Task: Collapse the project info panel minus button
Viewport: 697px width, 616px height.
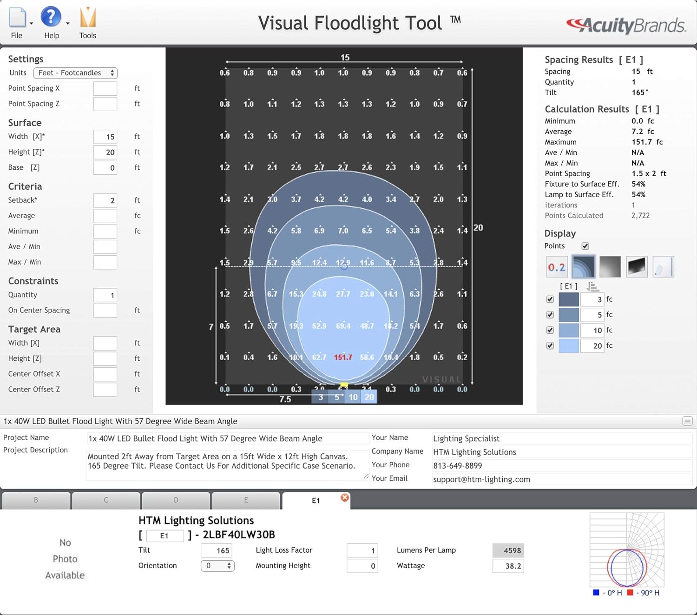Action: click(x=688, y=421)
